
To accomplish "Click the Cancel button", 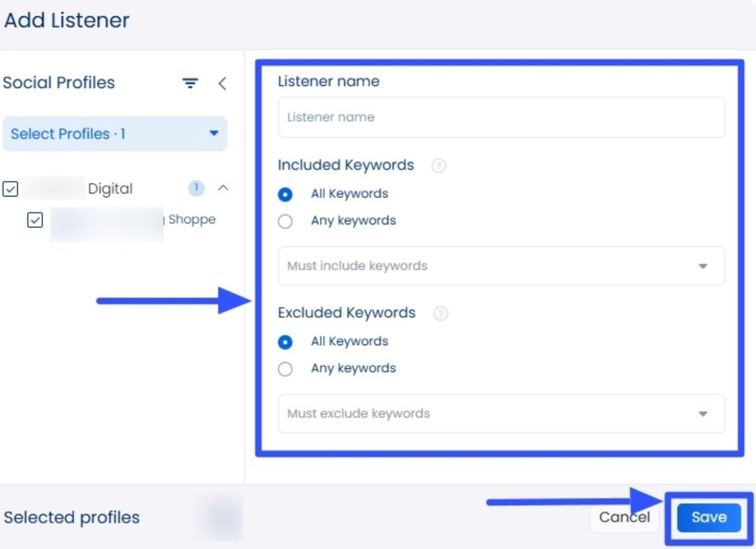I will [x=624, y=517].
